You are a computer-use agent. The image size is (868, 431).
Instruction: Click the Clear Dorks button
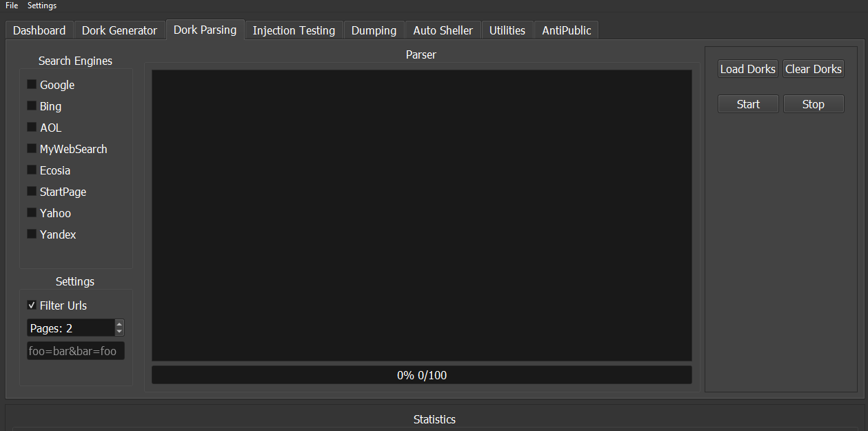813,69
